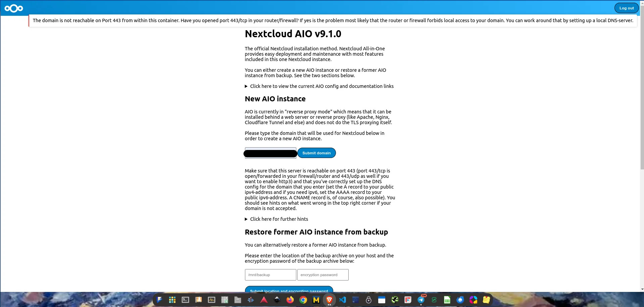
Task: Open the system monitor dock icon
Action: click(x=211, y=300)
